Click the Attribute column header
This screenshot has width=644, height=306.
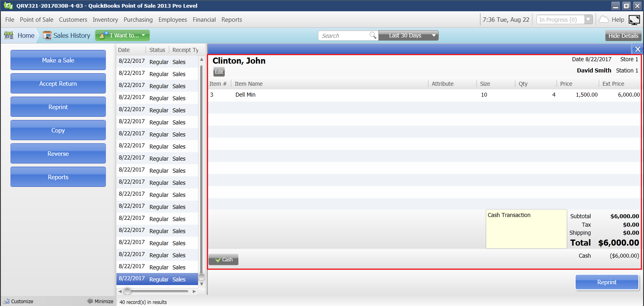[x=452, y=84]
